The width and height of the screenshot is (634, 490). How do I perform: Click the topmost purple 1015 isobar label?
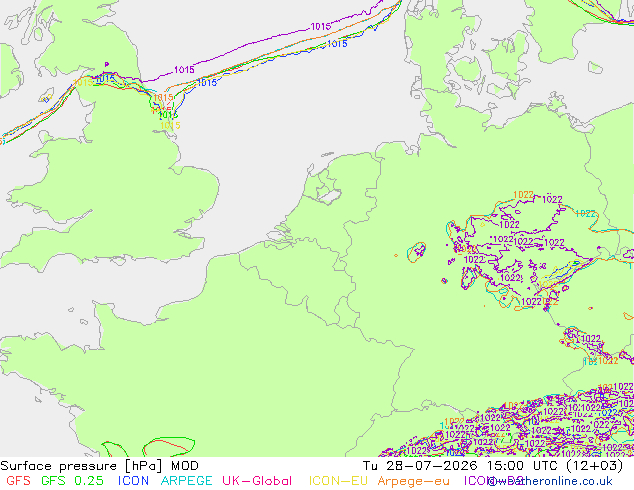pos(321,27)
